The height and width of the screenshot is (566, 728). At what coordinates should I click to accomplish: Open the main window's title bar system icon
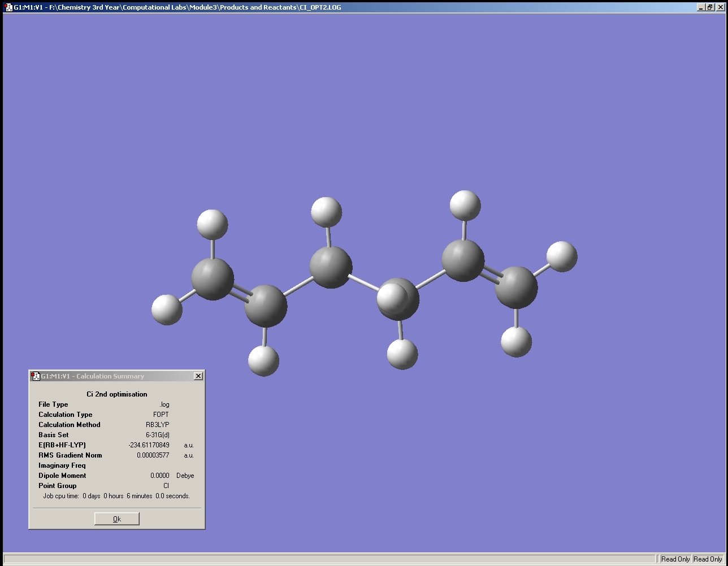[8, 7]
